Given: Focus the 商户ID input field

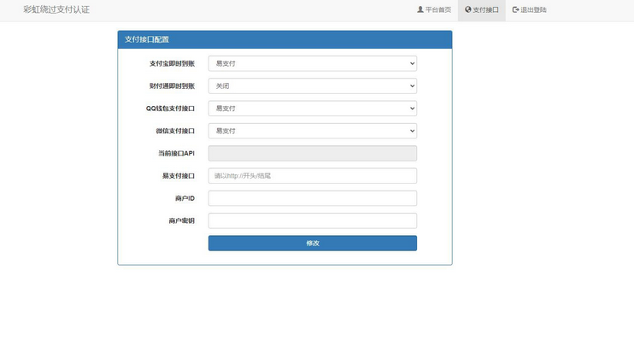Looking at the screenshot, I should (x=313, y=198).
